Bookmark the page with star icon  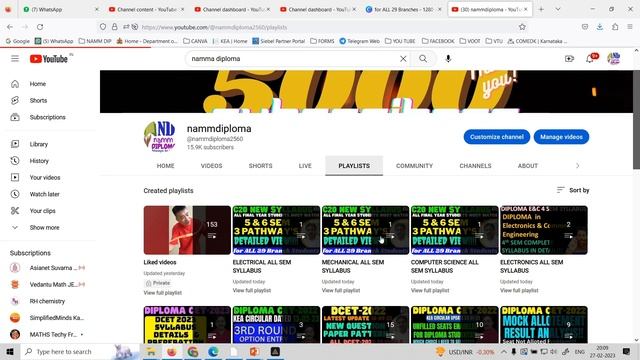pyautogui.click(x=522, y=27)
